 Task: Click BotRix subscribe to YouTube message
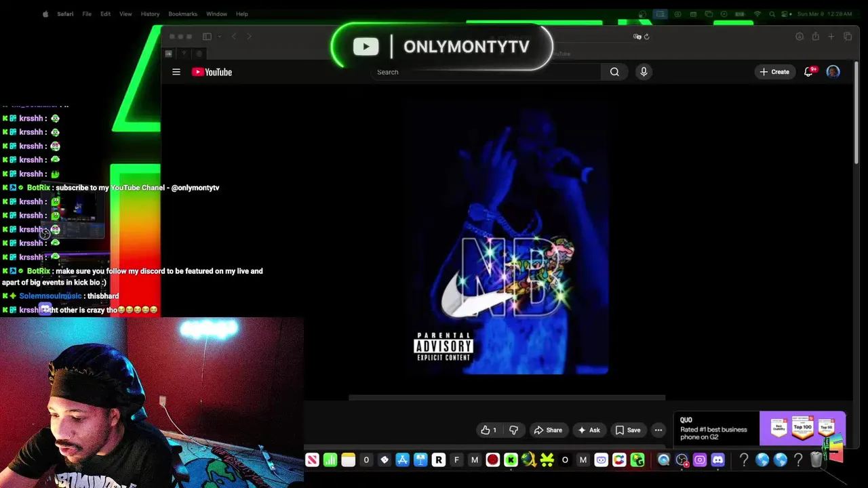[x=138, y=188]
